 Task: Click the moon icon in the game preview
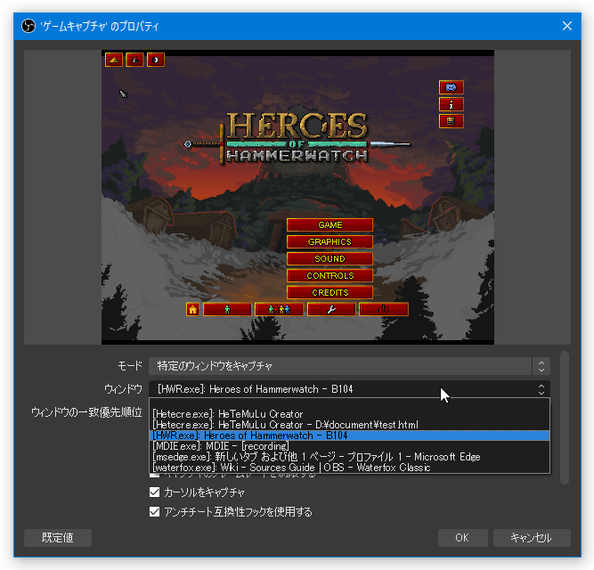pyautogui.click(x=156, y=60)
